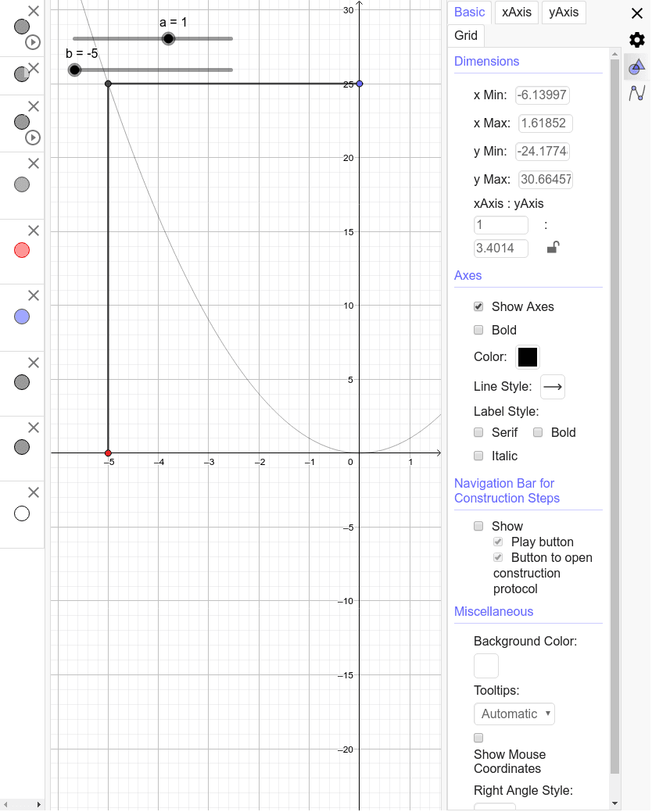Viewport: 652px width, 812px height.
Task: Uncheck the Show Axes checkbox
Action: [x=478, y=306]
